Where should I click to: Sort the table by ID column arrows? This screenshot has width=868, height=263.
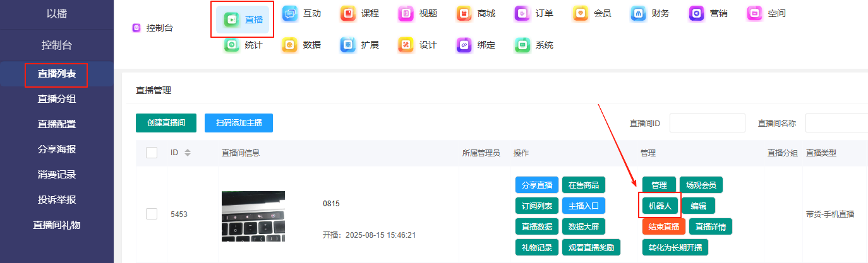[x=187, y=153]
